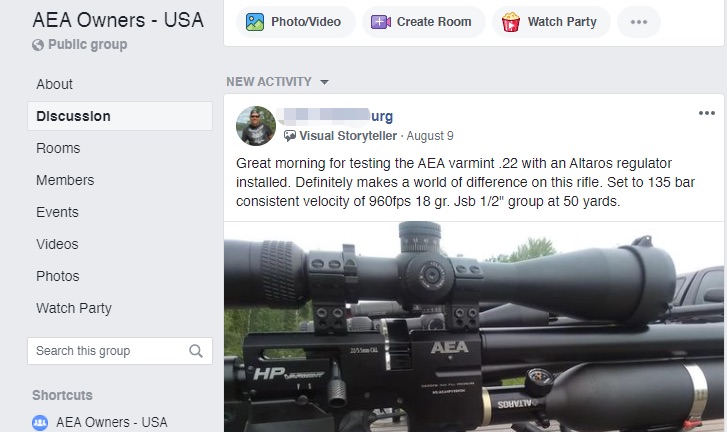
Task: Select the Discussion tab
Action: point(120,116)
